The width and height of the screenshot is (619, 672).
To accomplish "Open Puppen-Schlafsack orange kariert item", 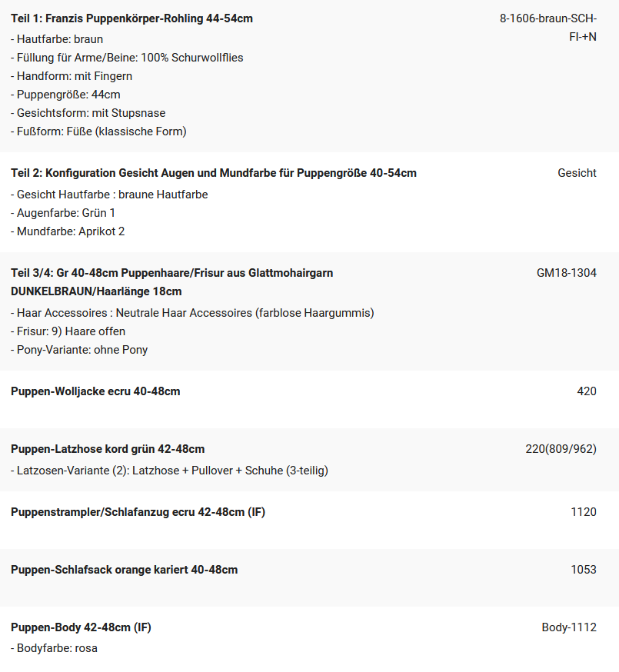I will [x=124, y=570].
